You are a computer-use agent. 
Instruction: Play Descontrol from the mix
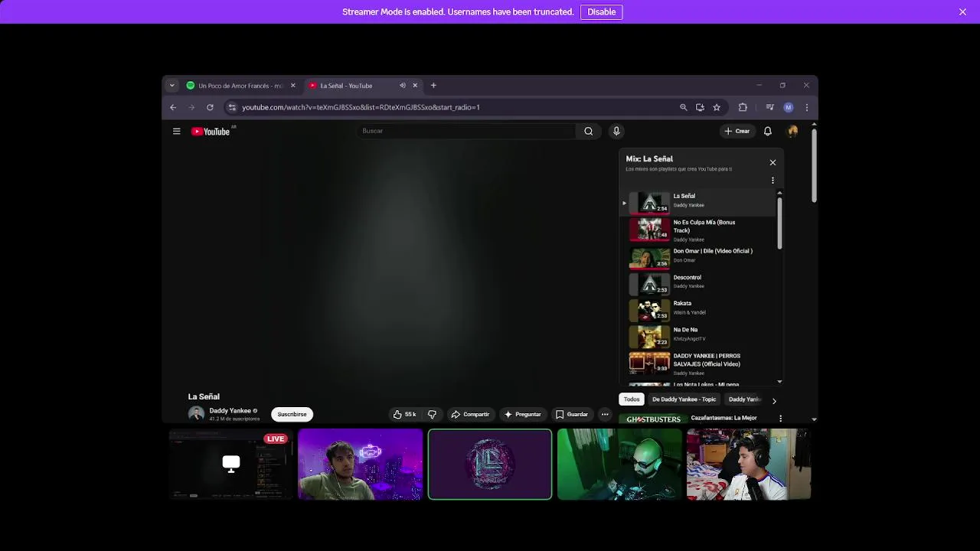(698, 283)
